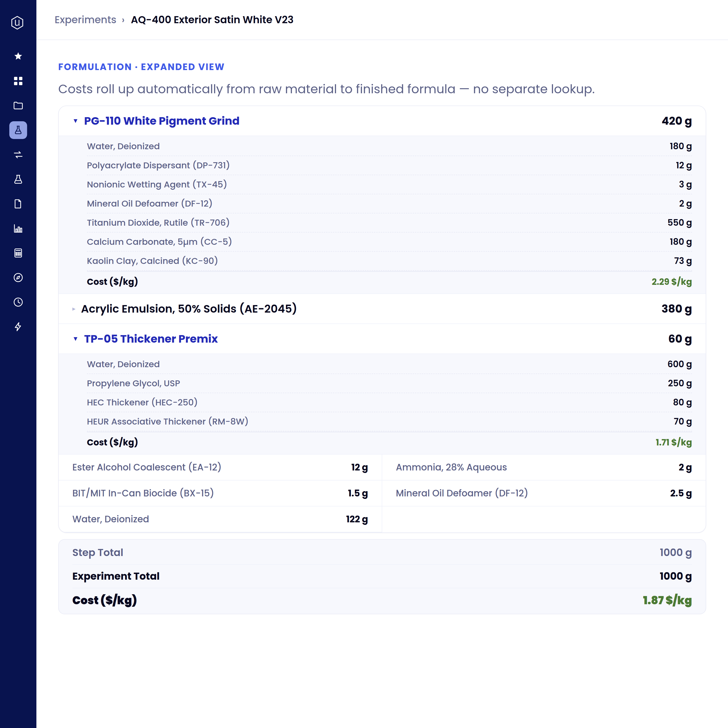Click the Step Total row label
Image resolution: width=728 pixels, height=728 pixels.
[x=98, y=552]
